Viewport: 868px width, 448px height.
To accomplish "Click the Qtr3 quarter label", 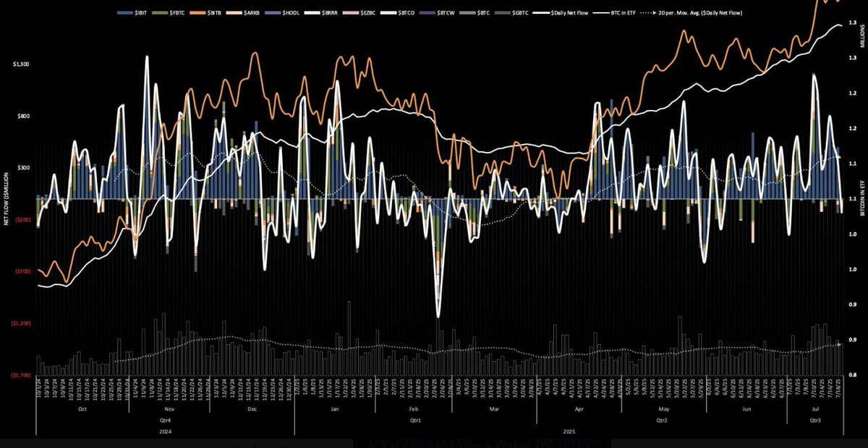I will pyautogui.click(x=815, y=419).
